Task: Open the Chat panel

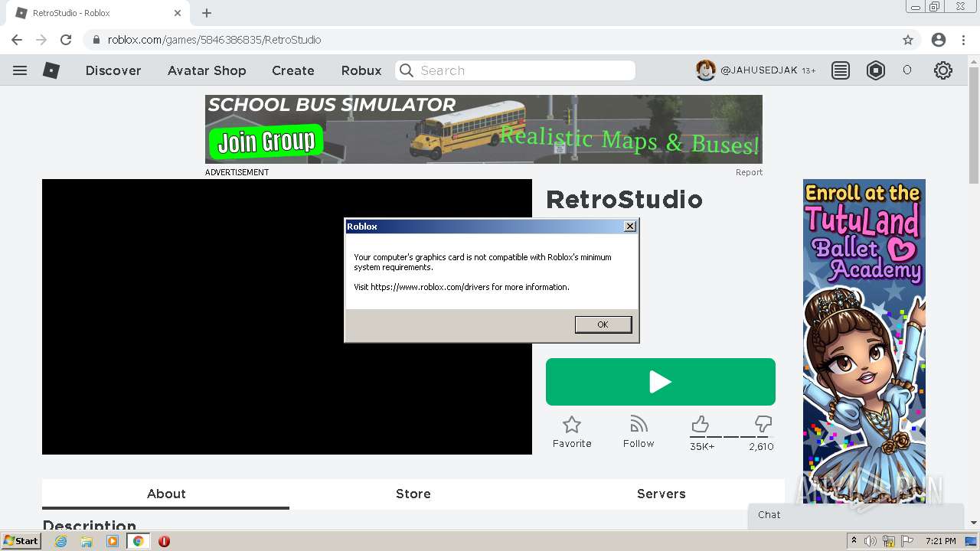Action: [x=856, y=515]
